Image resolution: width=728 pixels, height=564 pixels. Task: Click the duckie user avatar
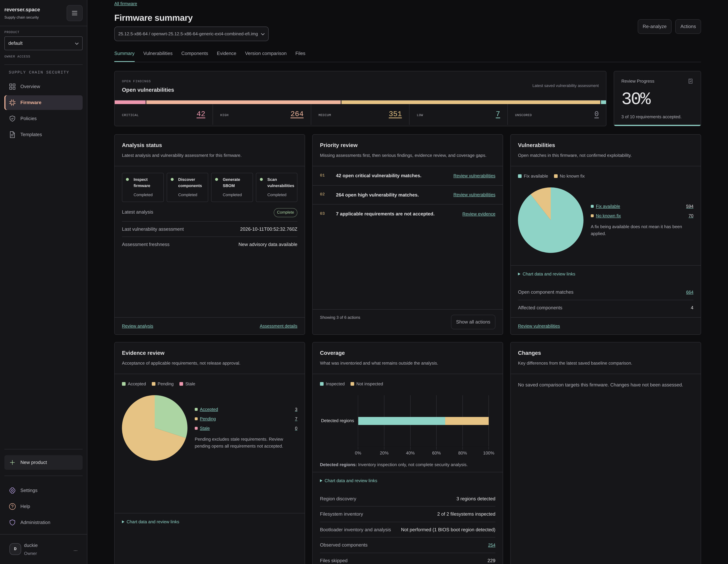tap(15, 549)
